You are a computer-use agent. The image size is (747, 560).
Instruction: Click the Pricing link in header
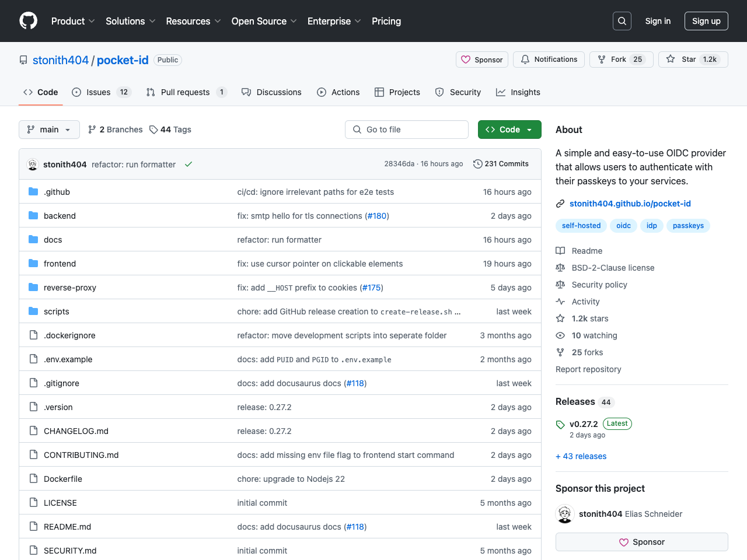386,21
